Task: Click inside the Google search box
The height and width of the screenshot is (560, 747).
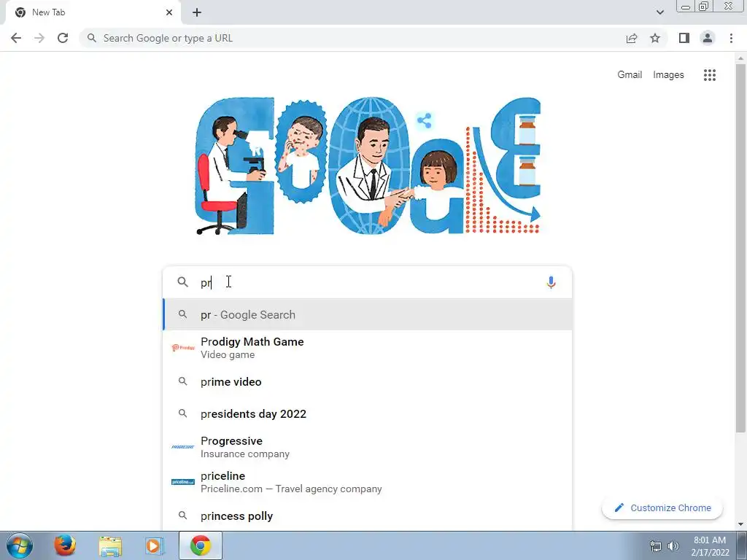Action: tap(368, 282)
